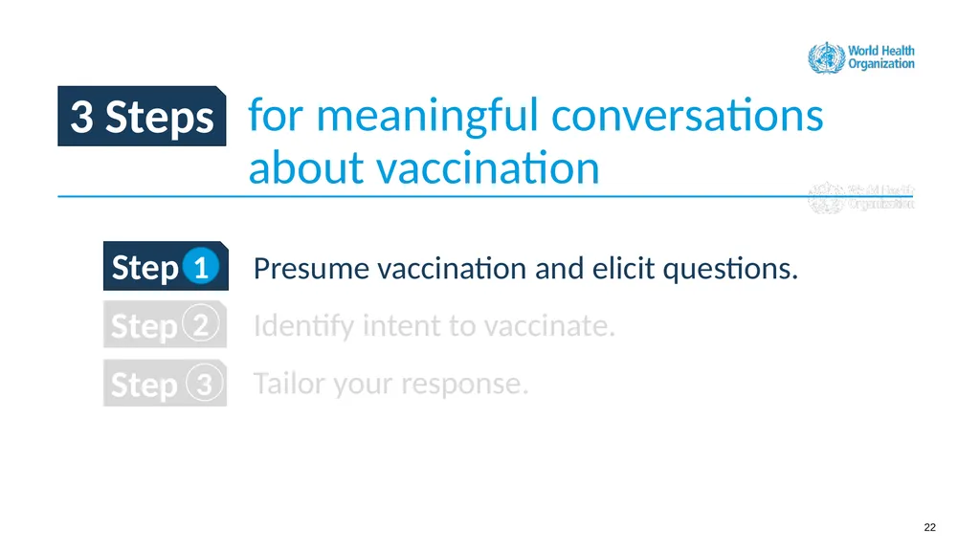Click 'Identify intent to vaccinate.' text
This screenshot has width=980, height=550.
pyautogui.click(x=434, y=325)
